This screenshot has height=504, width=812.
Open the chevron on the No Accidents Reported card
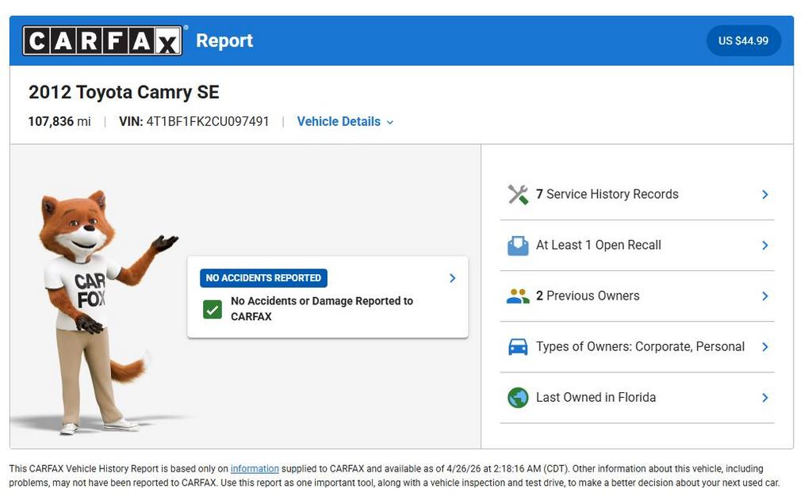tap(453, 278)
